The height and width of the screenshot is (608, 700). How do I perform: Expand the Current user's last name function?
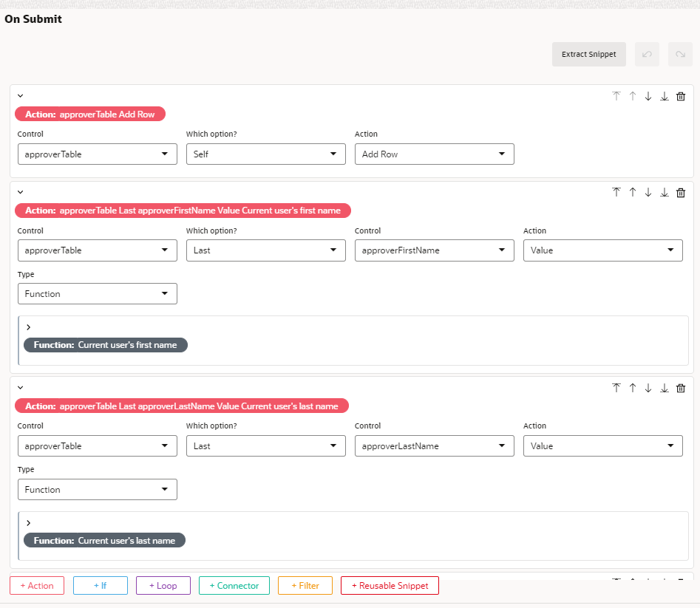tap(28, 522)
